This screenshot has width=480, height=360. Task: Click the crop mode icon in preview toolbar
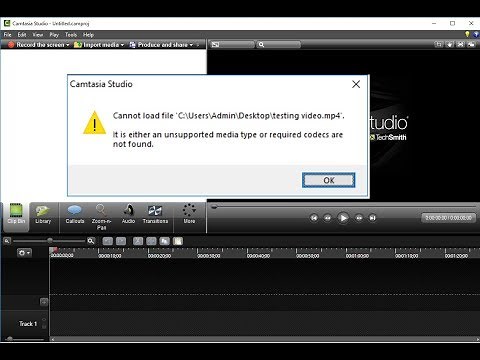pos(439,44)
